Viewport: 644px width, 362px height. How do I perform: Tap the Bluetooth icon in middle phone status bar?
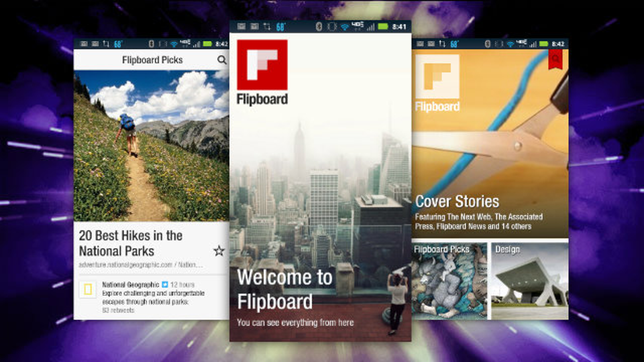tap(319, 27)
